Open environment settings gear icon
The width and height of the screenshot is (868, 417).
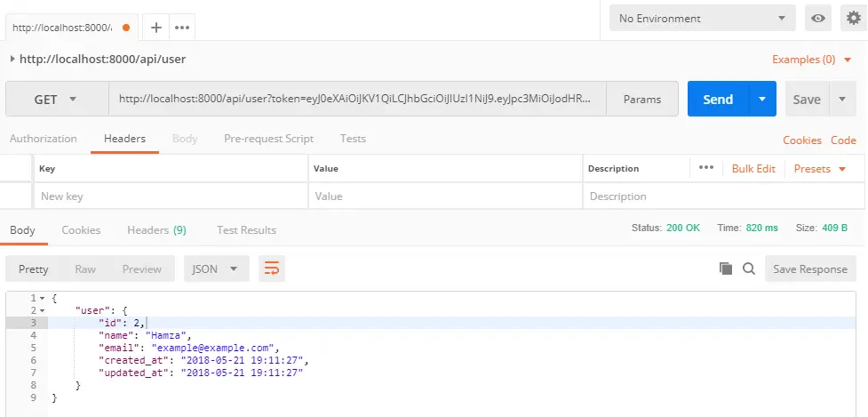[854, 19]
